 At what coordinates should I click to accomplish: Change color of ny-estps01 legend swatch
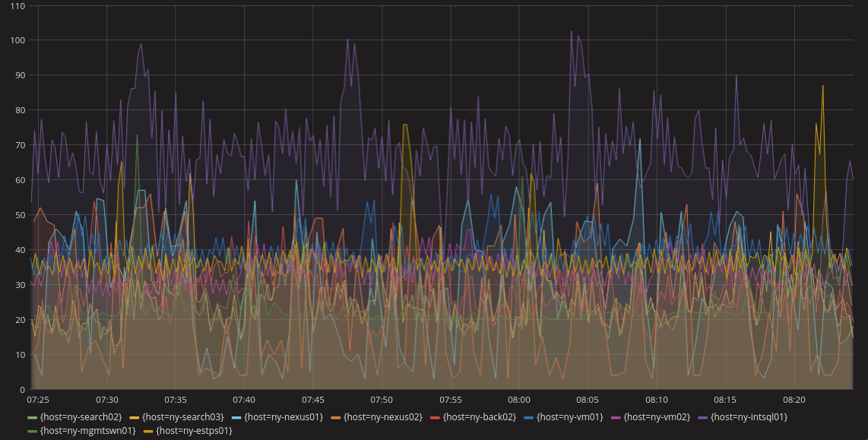point(148,431)
